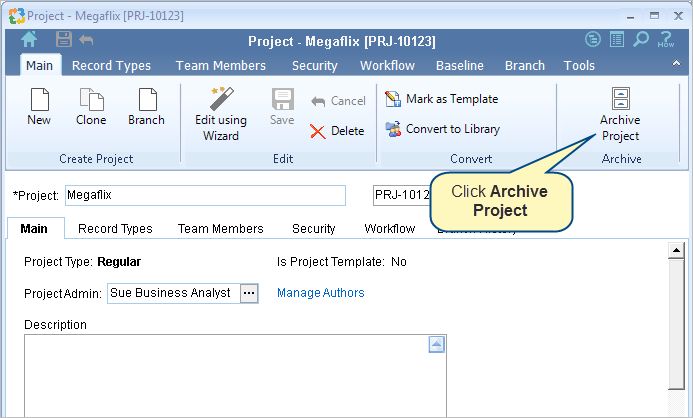Click the Home icon in header
The image size is (693, 418).
[29, 39]
